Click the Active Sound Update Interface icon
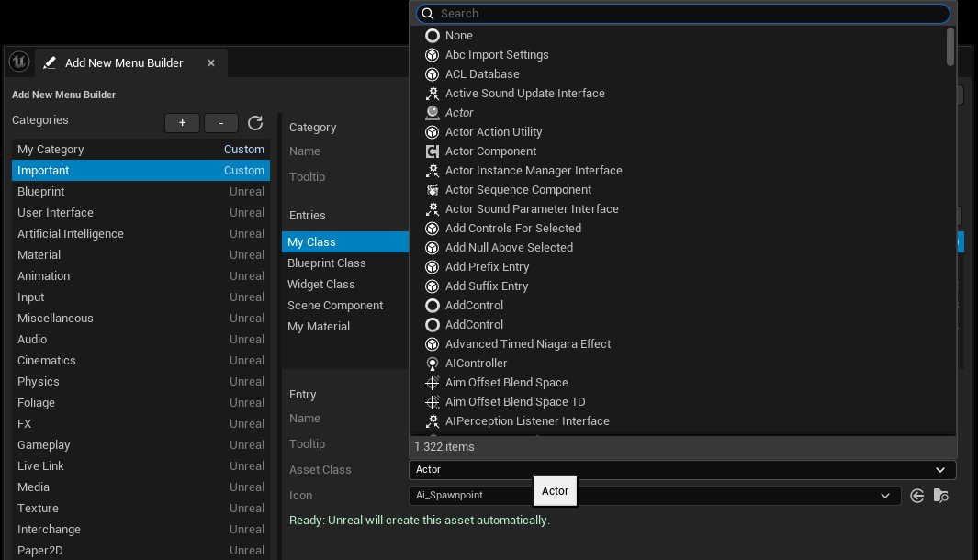This screenshot has height=560, width=978. click(433, 94)
